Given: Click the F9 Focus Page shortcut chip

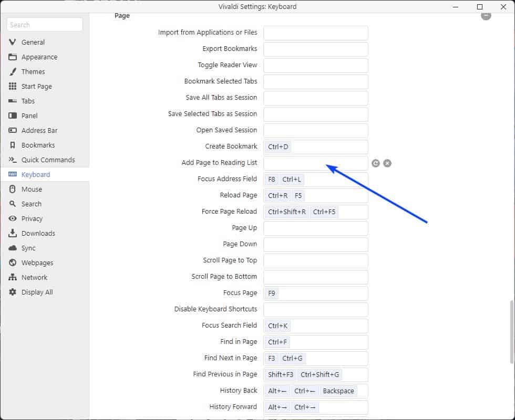Looking at the screenshot, I should tap(271, 293).
